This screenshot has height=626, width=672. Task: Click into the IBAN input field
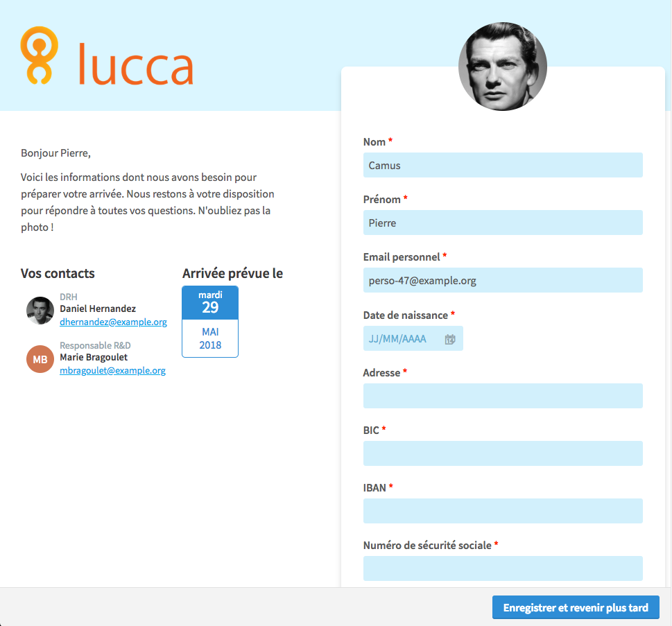point(503,511)
